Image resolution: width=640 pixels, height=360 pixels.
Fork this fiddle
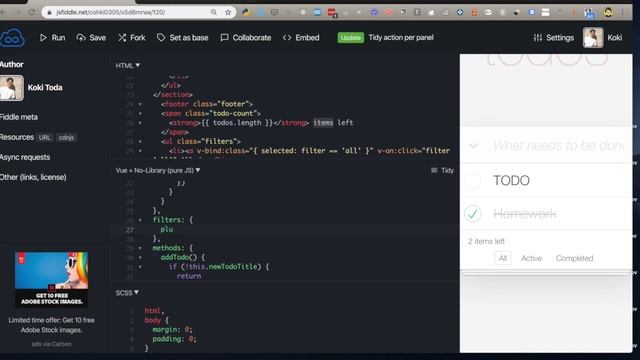[x=131, y=38]
